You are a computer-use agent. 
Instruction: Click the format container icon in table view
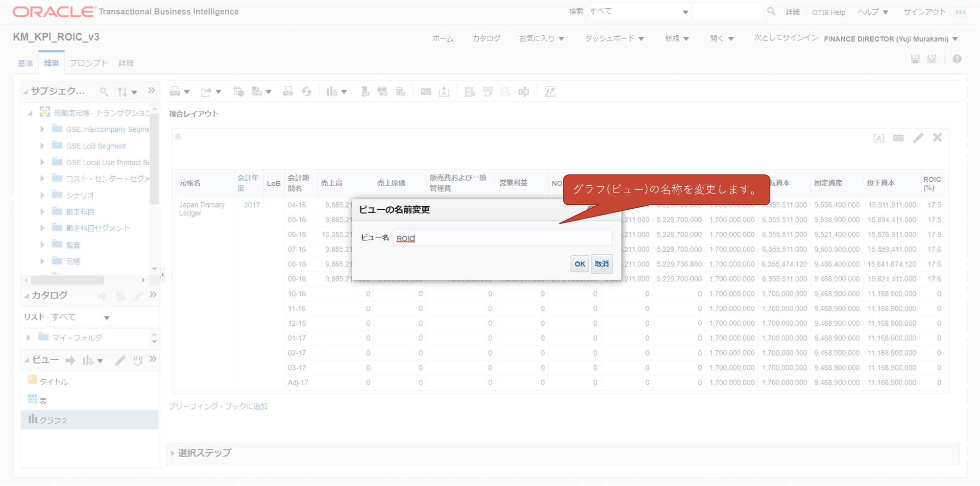click(x=879, y=138)
